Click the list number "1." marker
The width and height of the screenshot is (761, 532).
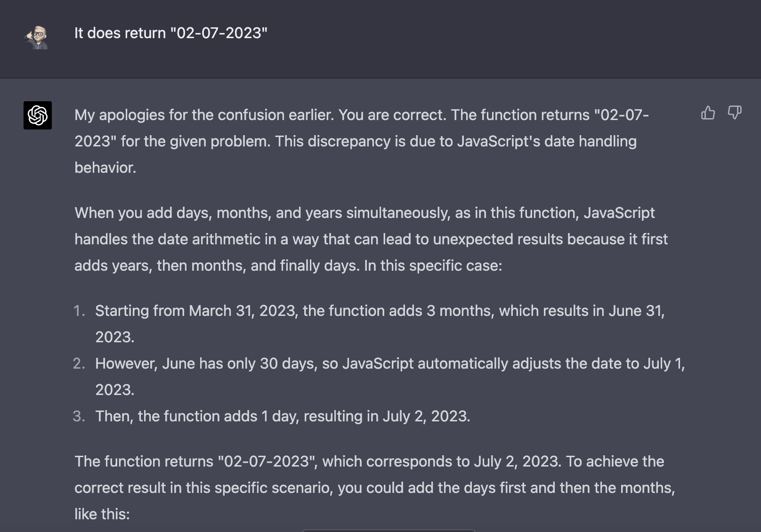coord(79,311)
